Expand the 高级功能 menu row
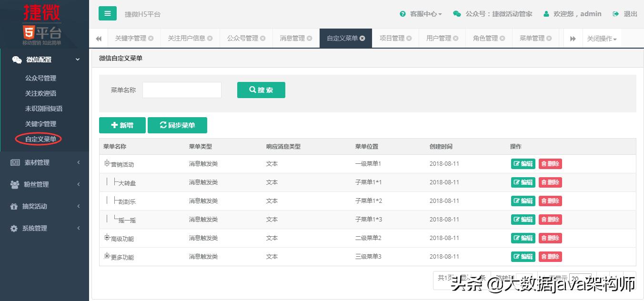644x301 pixels. tap(107, 238)
